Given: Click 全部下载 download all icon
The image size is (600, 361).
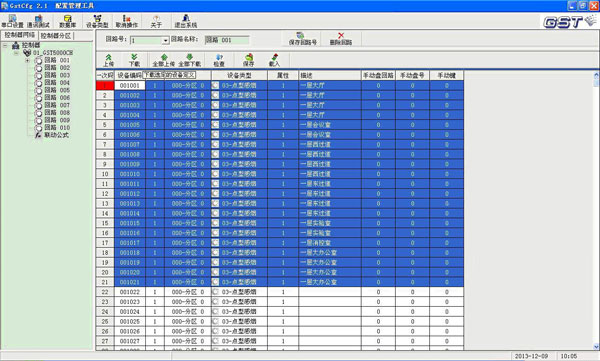Looking at the screenshot, I should 189,60.
